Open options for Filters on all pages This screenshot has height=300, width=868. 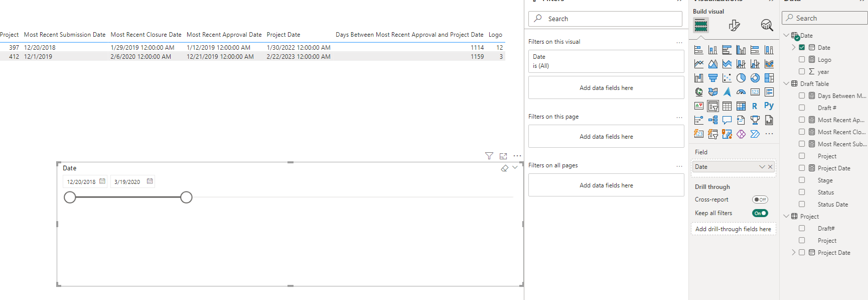tap(679, 166)
